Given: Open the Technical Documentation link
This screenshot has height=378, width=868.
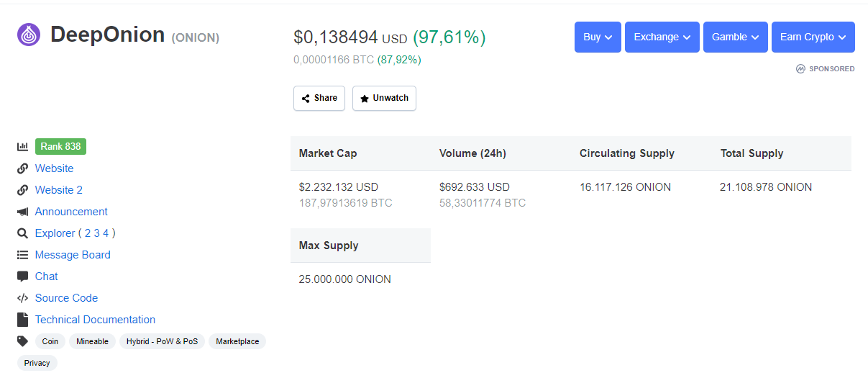Looking at the screenshot, I should pos(95,320).
